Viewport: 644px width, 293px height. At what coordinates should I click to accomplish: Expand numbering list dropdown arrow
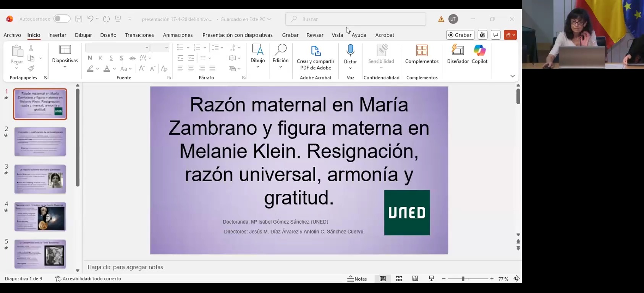point(205,48)
